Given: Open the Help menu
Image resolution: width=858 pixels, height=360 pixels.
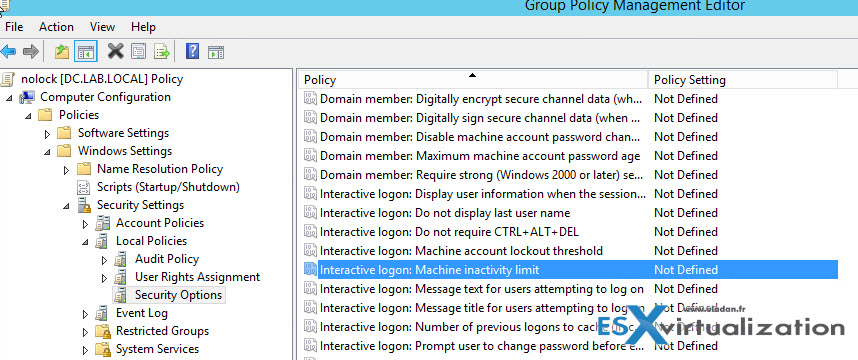Looking at the screenshot, I should tap(143, 27).
